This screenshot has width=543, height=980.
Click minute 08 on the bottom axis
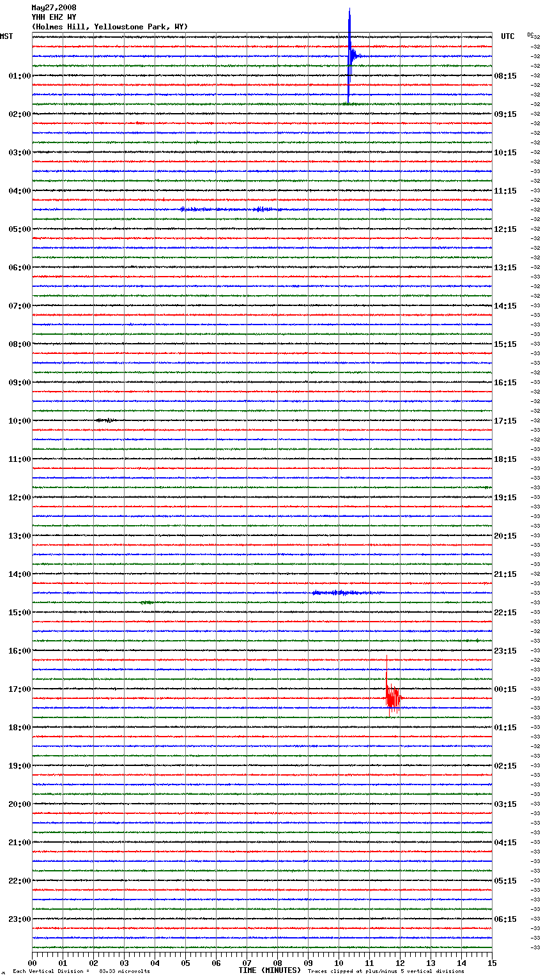(277, 963)
